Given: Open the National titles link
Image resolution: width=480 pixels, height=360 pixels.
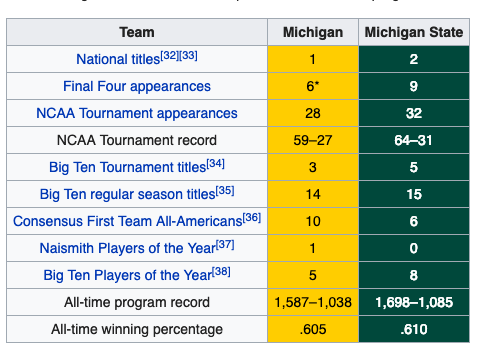Looking at the screenshot, I should click(x=118, y=59).
